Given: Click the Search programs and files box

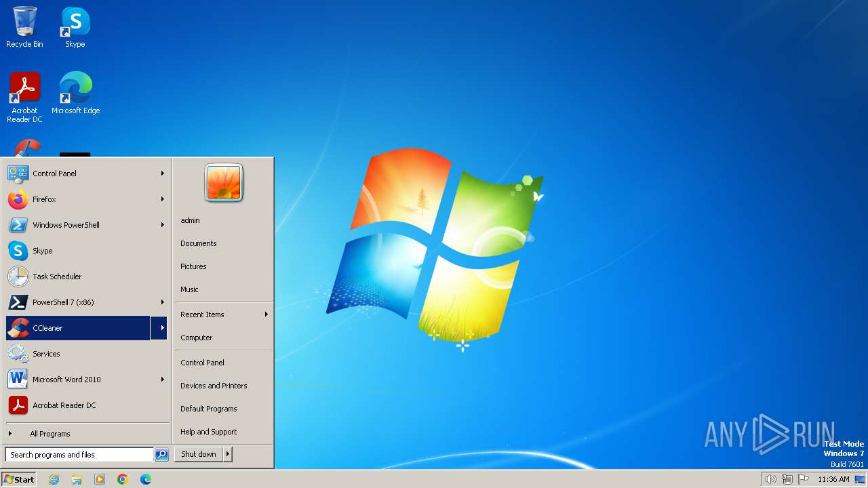Looking at the screenshot, I should click(80, 455).
